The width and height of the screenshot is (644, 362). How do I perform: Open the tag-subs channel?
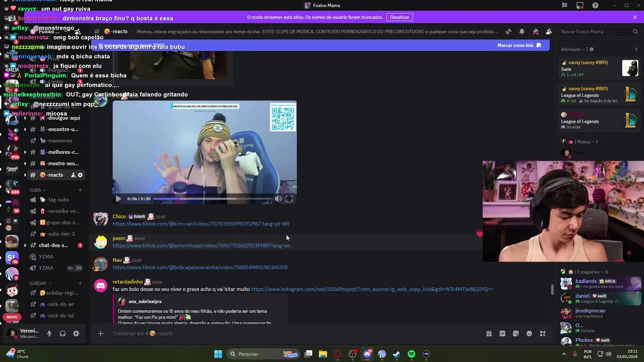[55, 200]
